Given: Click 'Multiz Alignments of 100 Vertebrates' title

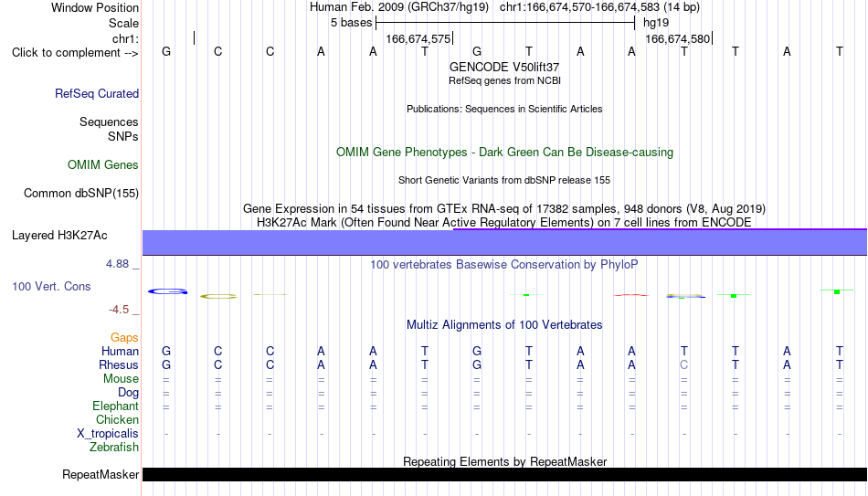Looking at the screenshot, I should pyautogui.click(x=504, y=325).
